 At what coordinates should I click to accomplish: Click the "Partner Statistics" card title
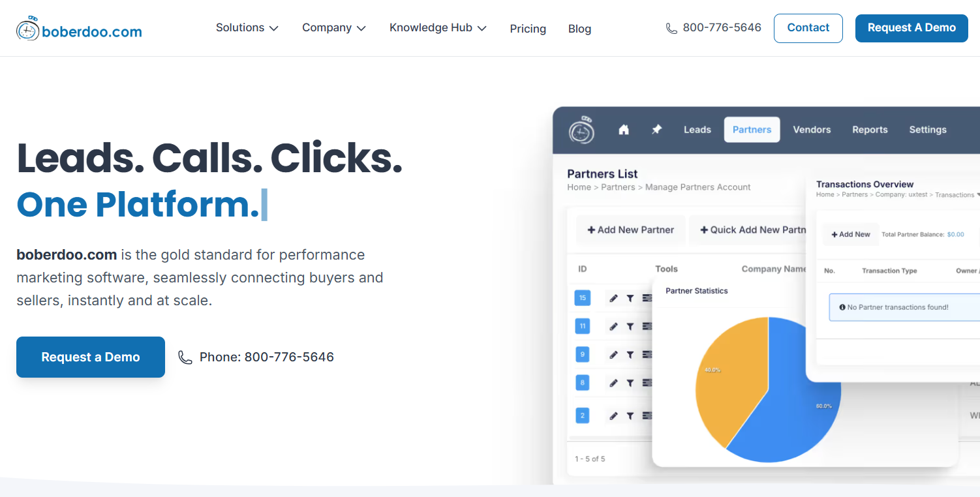point(696,291)
